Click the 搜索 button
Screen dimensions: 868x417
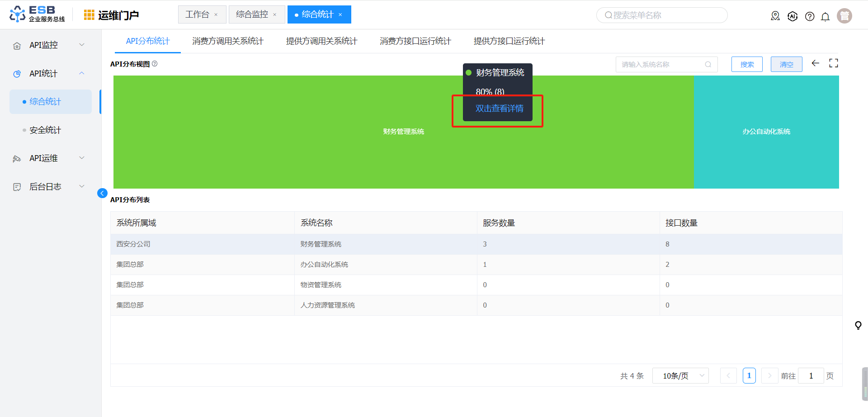(x=747, y=64)
